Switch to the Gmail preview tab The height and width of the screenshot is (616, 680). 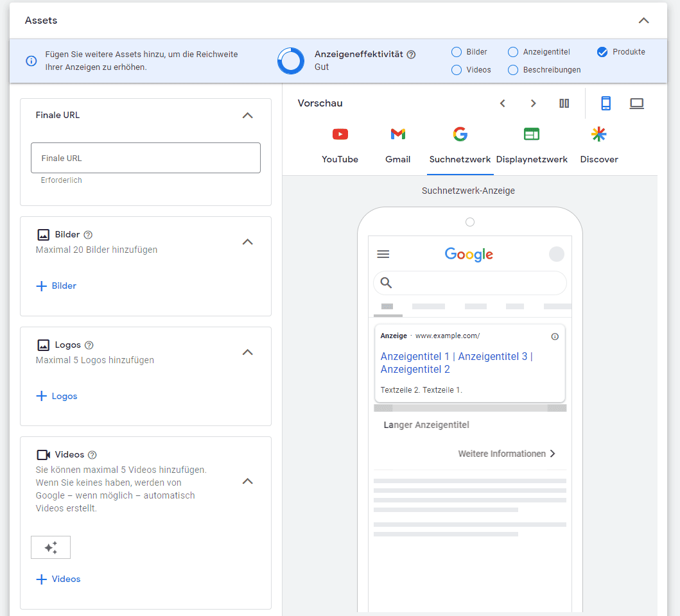point(397,146)
